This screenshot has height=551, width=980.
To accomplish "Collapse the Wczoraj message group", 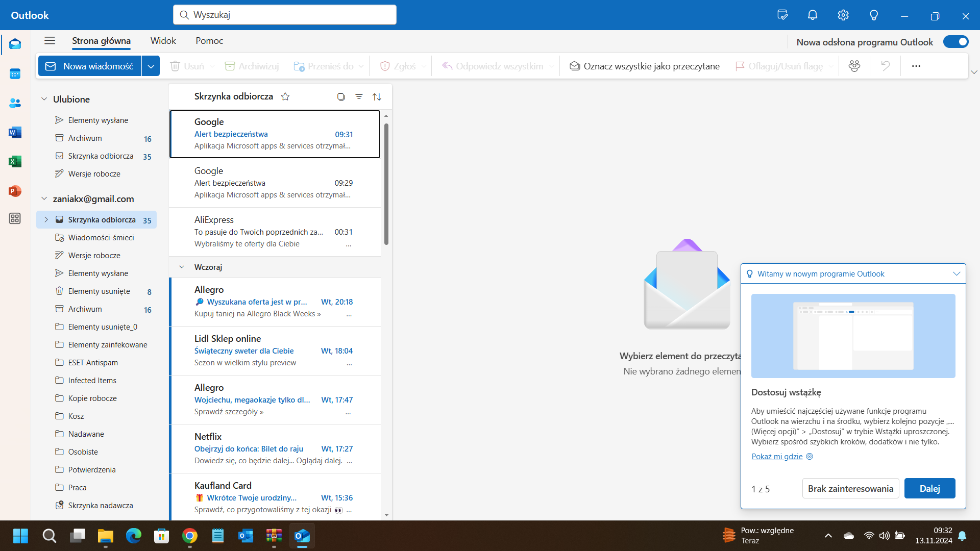I will [x=182, y=267].
